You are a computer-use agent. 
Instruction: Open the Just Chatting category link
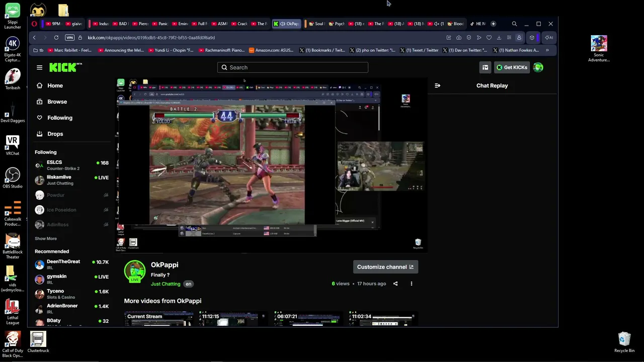coord(166,284)
